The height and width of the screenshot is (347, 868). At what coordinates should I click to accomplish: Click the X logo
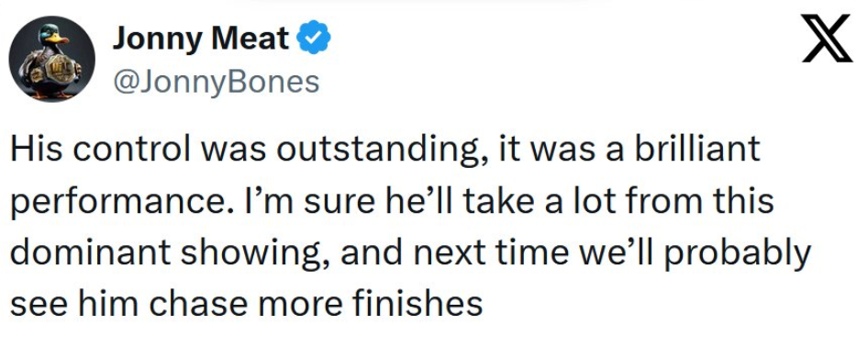pyautogui.click(x=827, y=39)
